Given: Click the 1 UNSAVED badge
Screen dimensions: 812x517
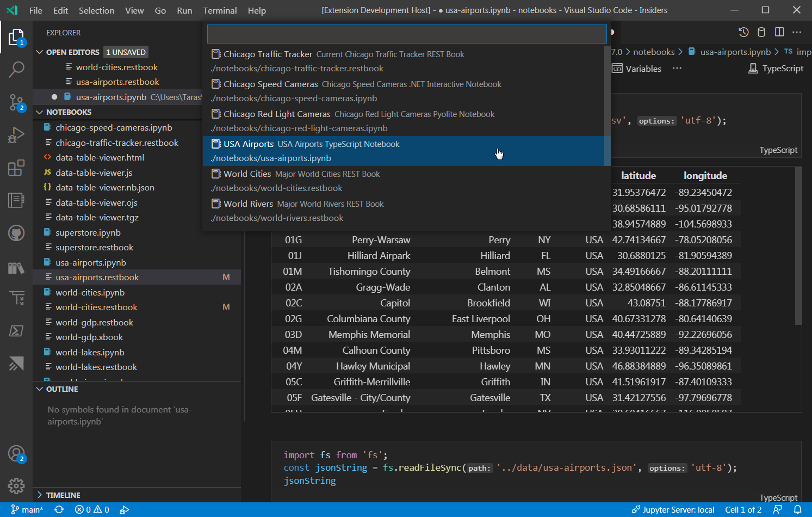Looking at the screenshot, I should click(x=126, y=52).
